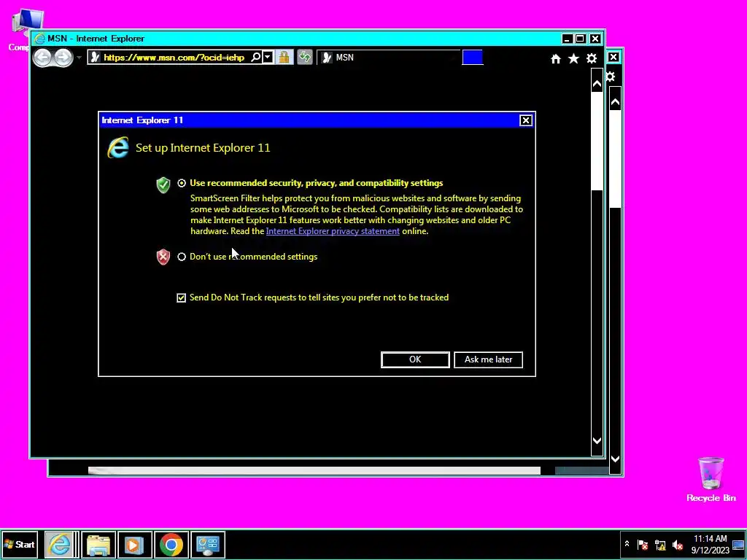Open Google Chrome from the taskbar
This screenshot has height=560, width=747.
click(x=171, y=544)
